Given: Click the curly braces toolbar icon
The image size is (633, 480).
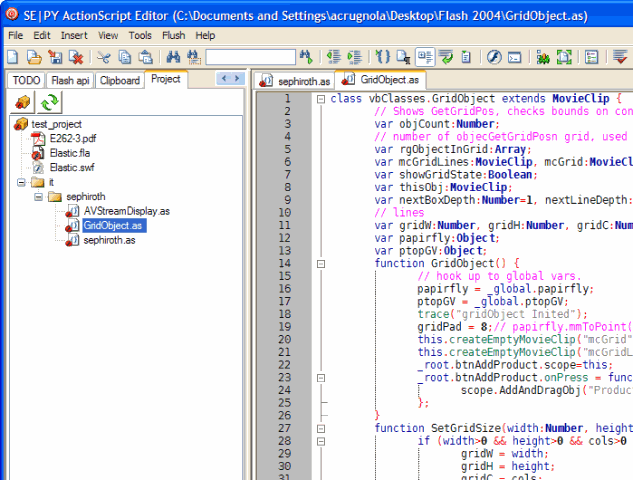Looking at the screenshot, I should 382,57.
